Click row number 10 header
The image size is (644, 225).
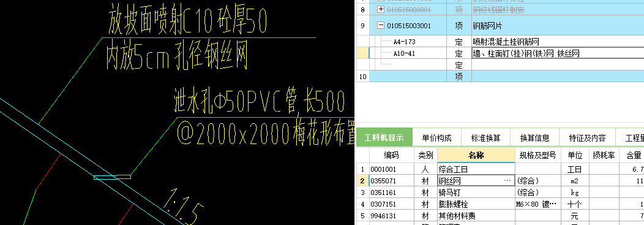(x=362, y=76)
